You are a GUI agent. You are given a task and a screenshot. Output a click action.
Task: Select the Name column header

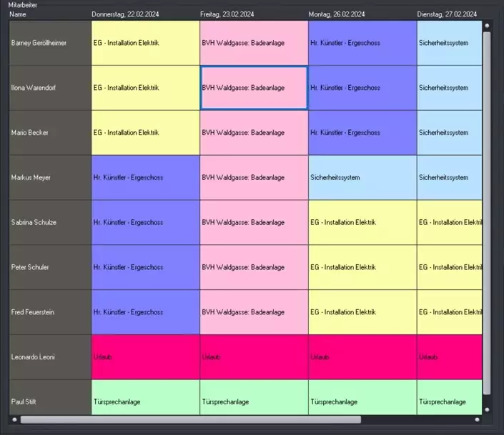(18, 14)
